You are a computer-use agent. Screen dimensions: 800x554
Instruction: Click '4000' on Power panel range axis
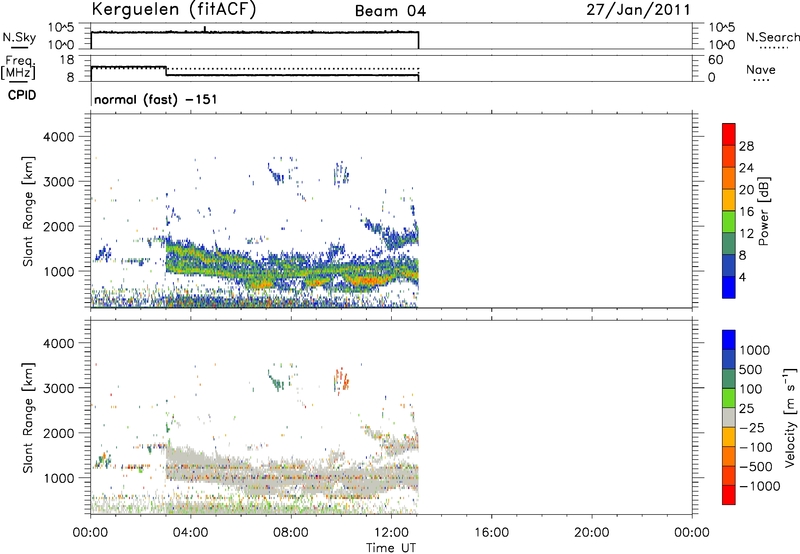pyautogui.click(x=58, y=137)
